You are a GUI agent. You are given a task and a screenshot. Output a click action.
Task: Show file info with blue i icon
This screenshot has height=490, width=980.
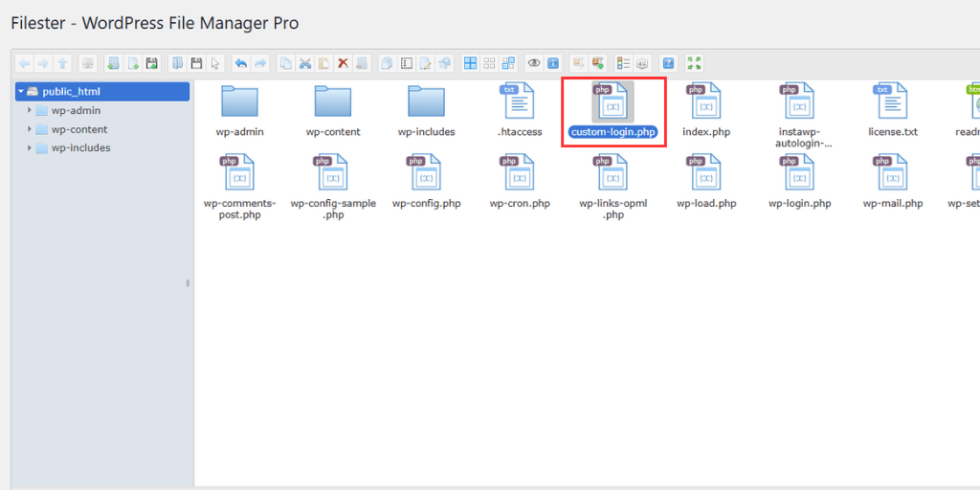[553, 63]
